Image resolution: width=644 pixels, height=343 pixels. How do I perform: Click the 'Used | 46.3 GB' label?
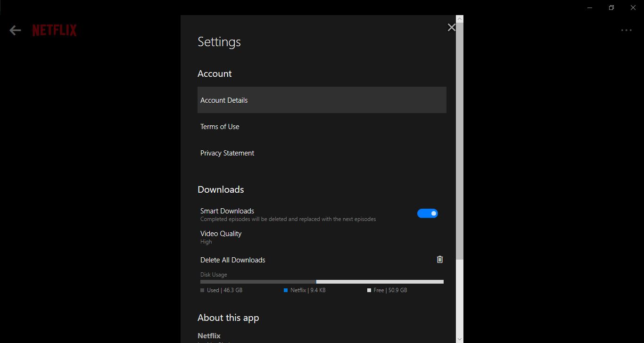[x=224, y=290]
